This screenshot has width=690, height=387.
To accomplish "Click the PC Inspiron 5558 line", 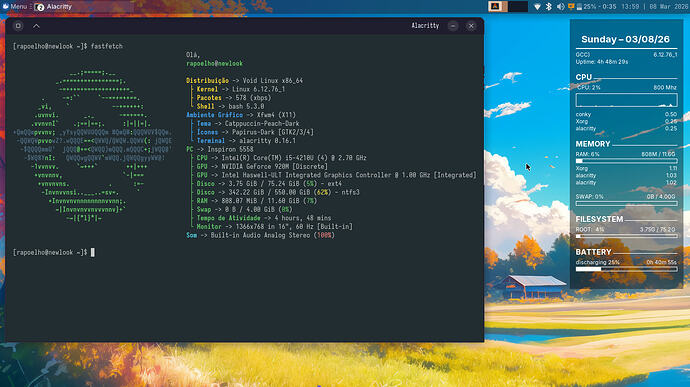I will [220, 149].
